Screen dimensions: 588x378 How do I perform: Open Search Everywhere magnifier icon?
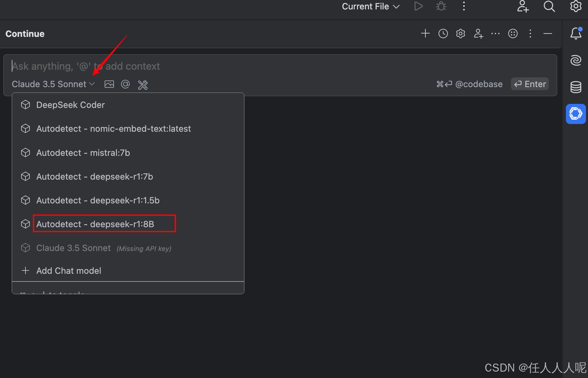pos(549,6)
